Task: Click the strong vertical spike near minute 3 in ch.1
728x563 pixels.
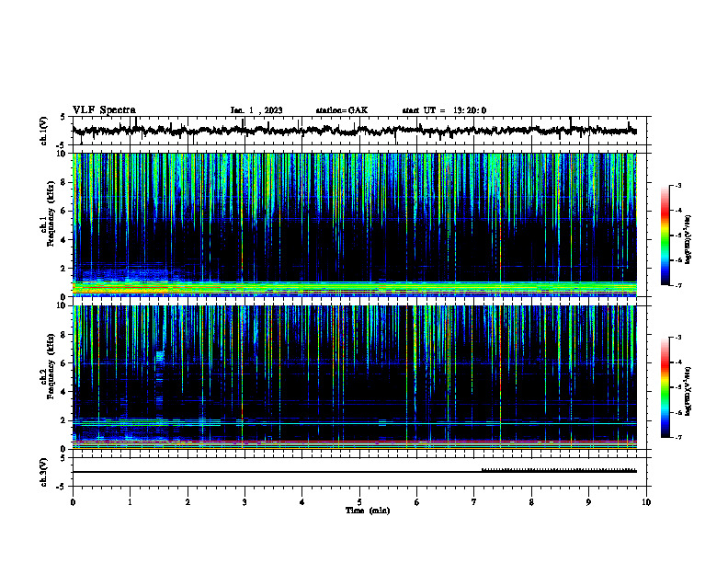Action: [x=243, y=223]
